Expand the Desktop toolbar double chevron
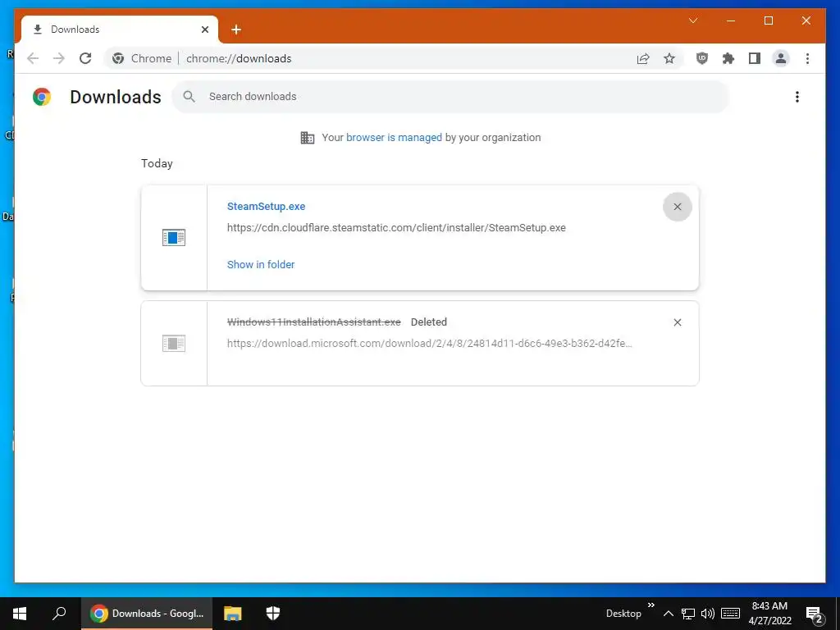The width and height of the screenshot is (840, 630). [x=651, y=605]
